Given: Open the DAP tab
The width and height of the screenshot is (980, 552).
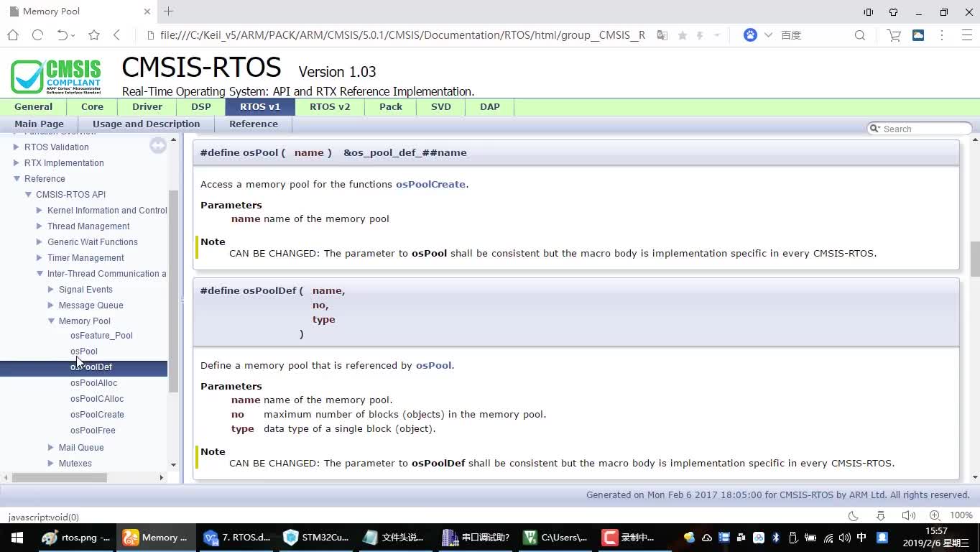Looking at the screenshot, I should click(490, 106).
